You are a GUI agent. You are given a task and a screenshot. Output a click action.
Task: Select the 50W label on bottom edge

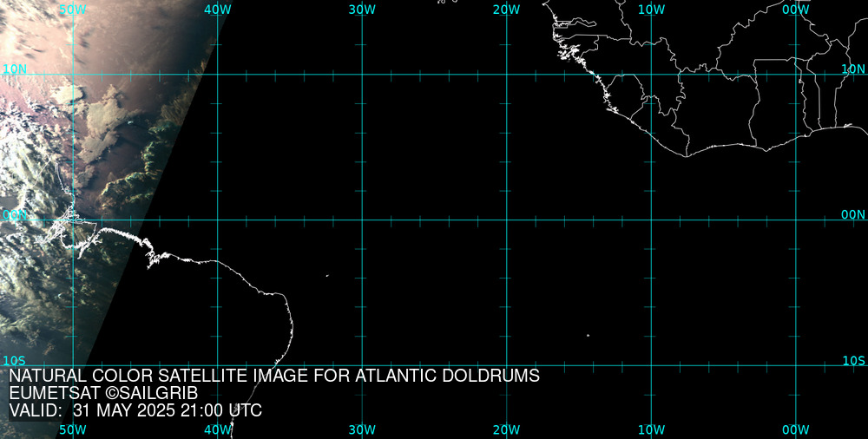[x=73, y=429]
